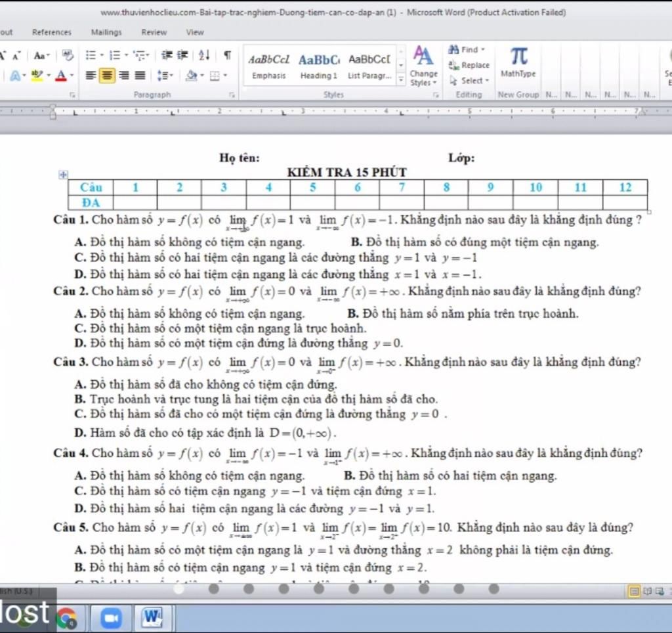672x633 pixels.
Task: Click the Multilevel List icon
Action: pyautogui.click(x=139, y=55)
